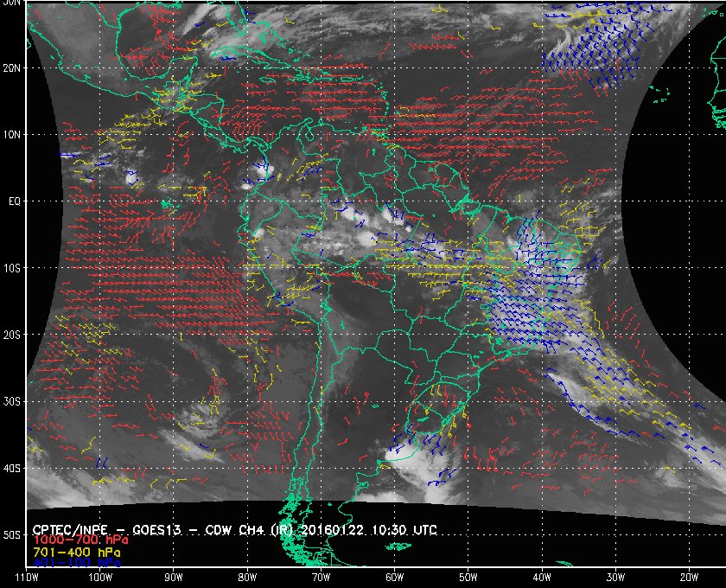Click the 70W longitude label
This screenshot has height=588, width=726.
(321, 576)
